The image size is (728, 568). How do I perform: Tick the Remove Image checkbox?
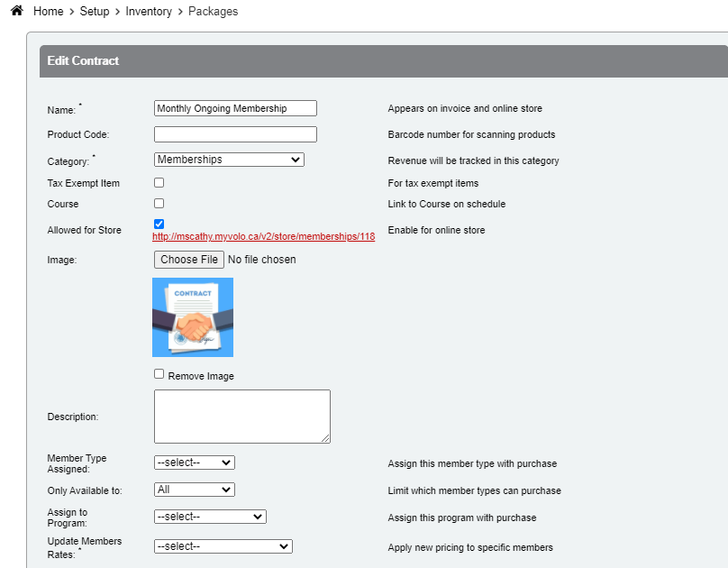tap(159, 374)
